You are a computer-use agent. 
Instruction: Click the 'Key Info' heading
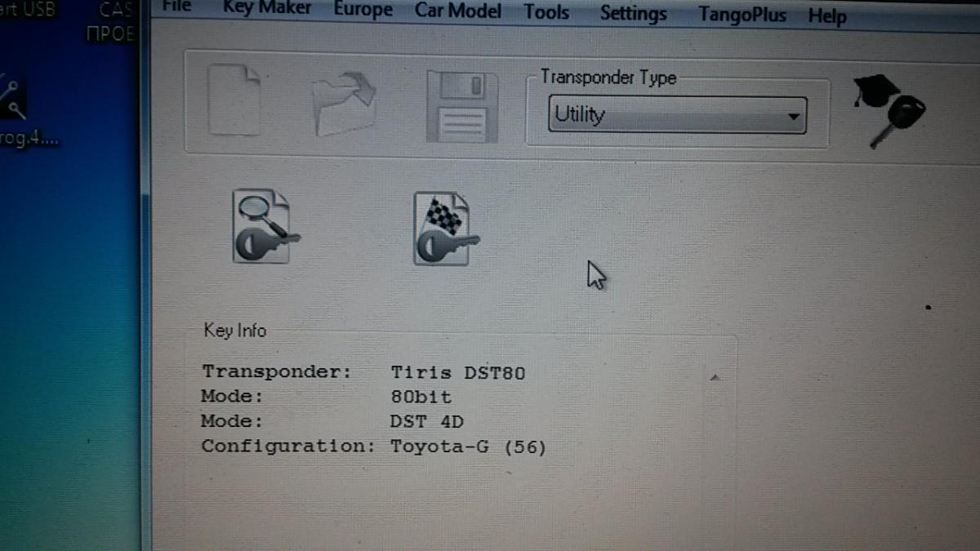point(235,331)
